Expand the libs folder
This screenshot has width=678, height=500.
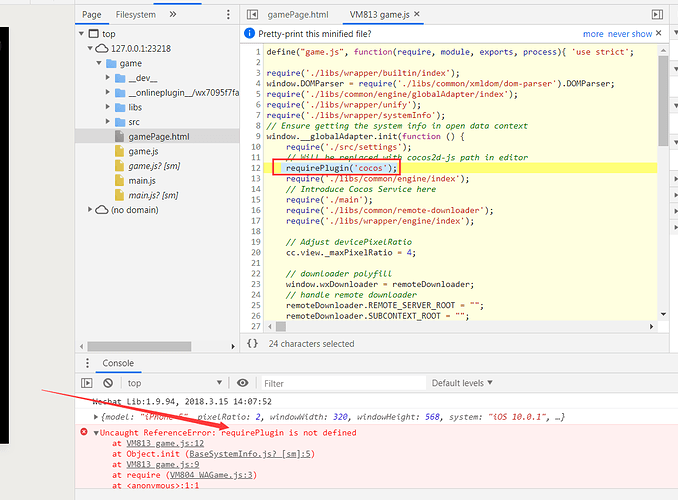(108, 107)
